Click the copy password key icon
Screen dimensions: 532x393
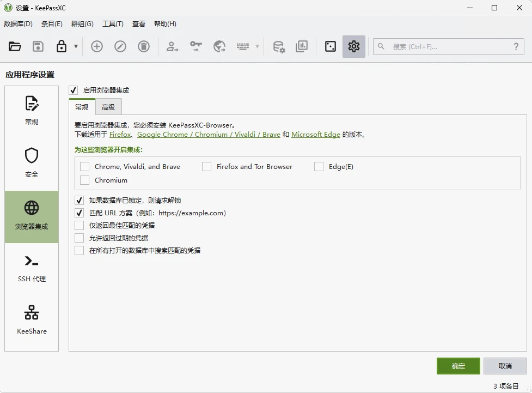196,46
